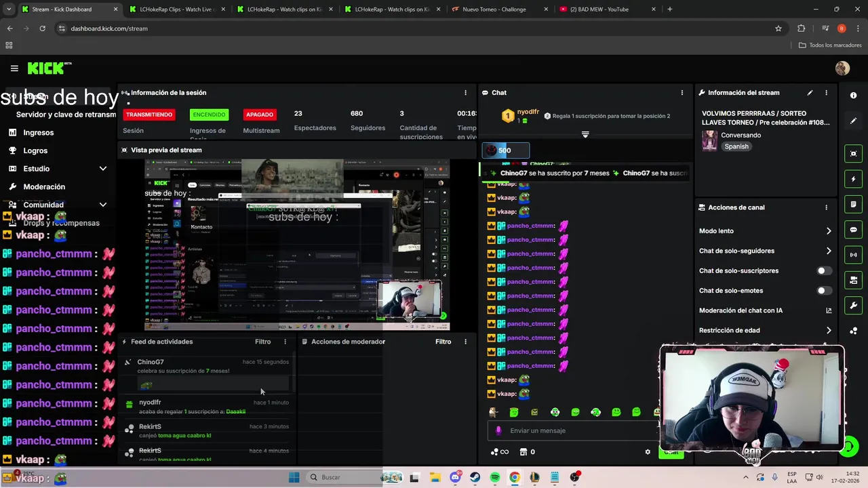The image size is (868, 488).
Task: Open the KICK logo home link
Action: [49, 68]
